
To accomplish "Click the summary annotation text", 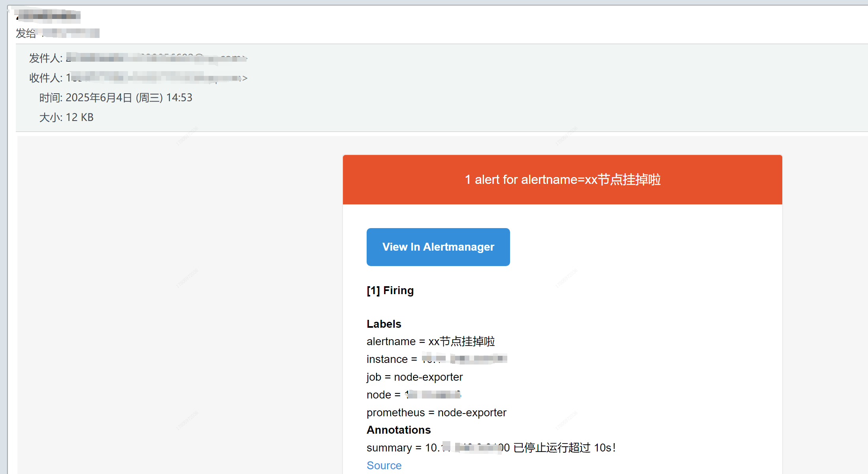I will (491, 448).
